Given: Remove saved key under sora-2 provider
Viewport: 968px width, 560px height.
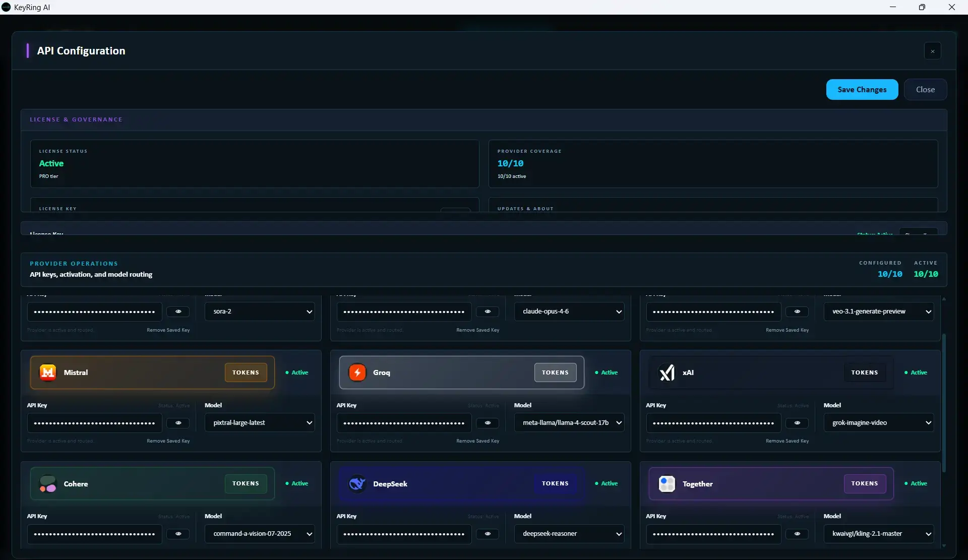Looking at the screenshot, I should pyautogui.click(x=168, y=330).
